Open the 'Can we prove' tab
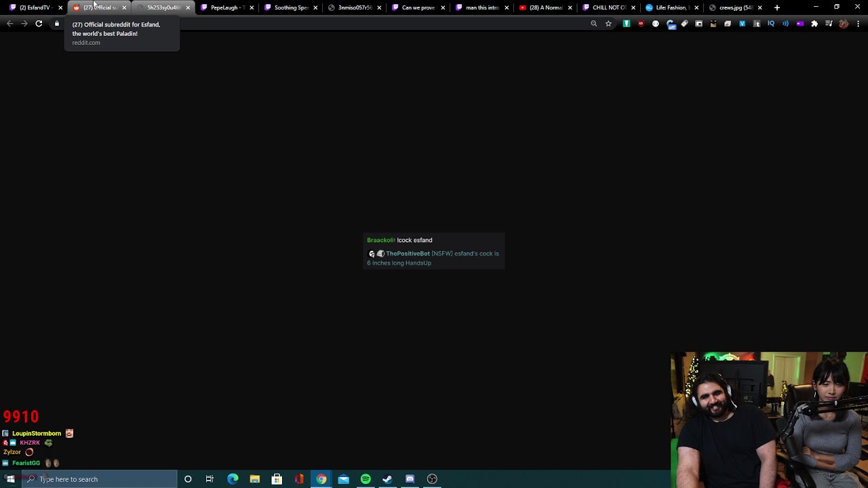868x488 pixels. pos(418,7)
